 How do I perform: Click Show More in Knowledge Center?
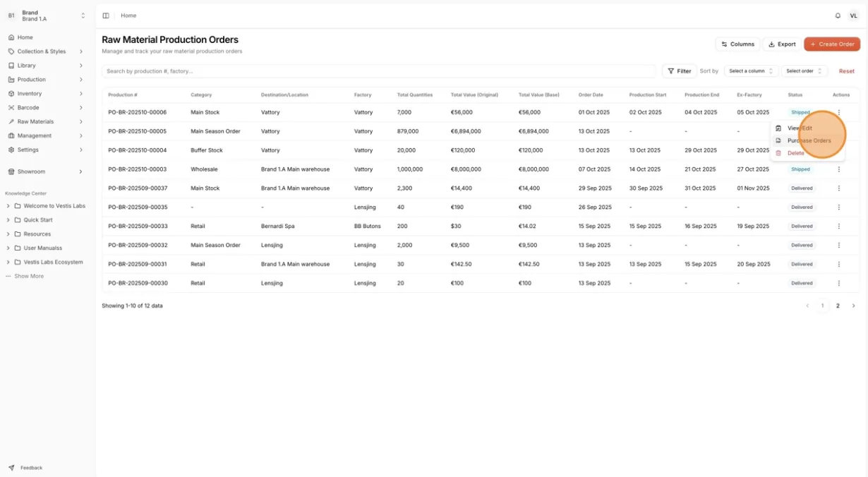[x=25, y=277]
